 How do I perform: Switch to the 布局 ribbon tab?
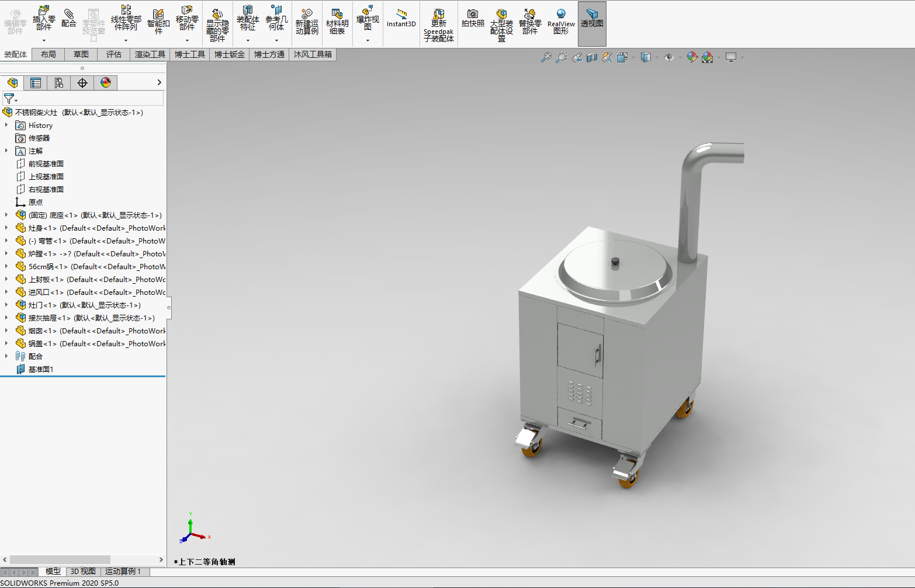click(x=48, y=54)
